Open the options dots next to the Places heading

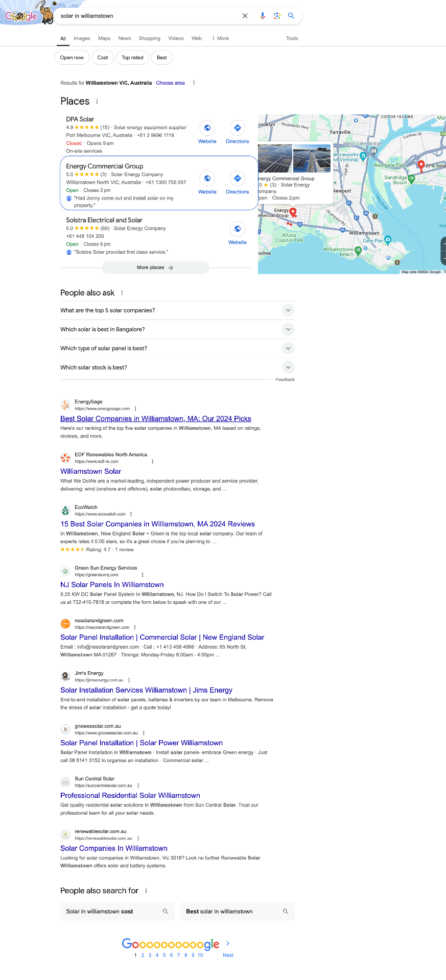tap(97, 102)
